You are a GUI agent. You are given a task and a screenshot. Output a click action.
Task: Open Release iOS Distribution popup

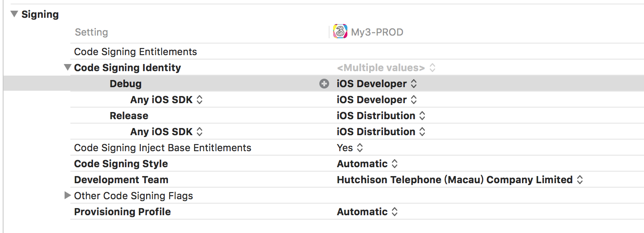[381, 116]
